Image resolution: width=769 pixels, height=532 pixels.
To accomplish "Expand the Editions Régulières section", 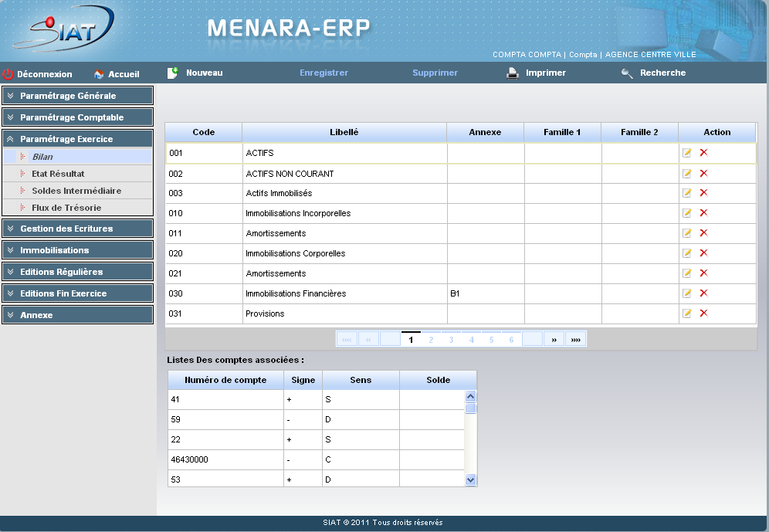I will [77, 272].
